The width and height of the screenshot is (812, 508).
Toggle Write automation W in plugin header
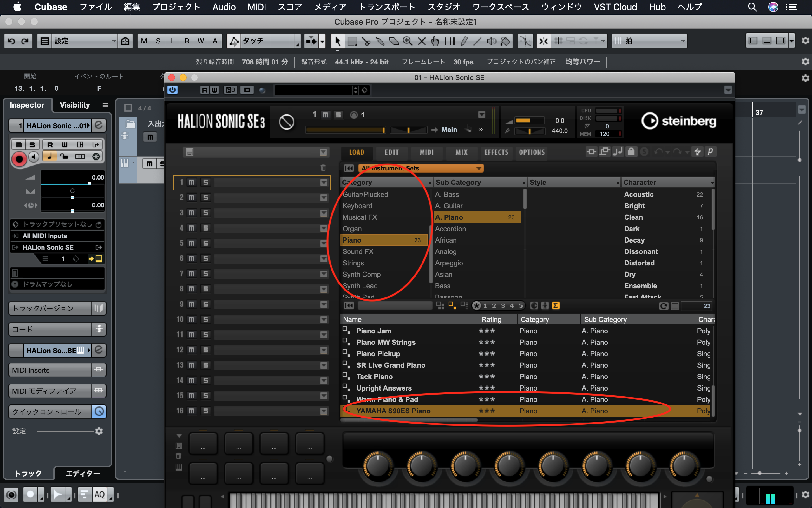pyautogui.click(x=214, y=90)
